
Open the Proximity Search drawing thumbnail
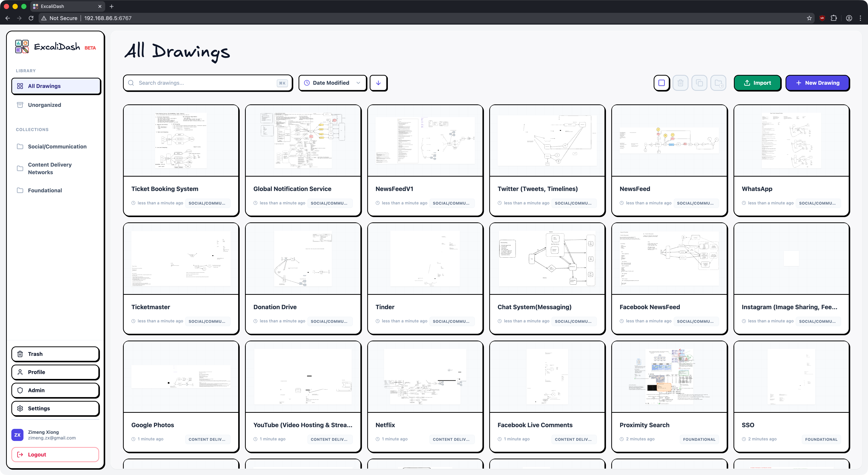[669, 376]
